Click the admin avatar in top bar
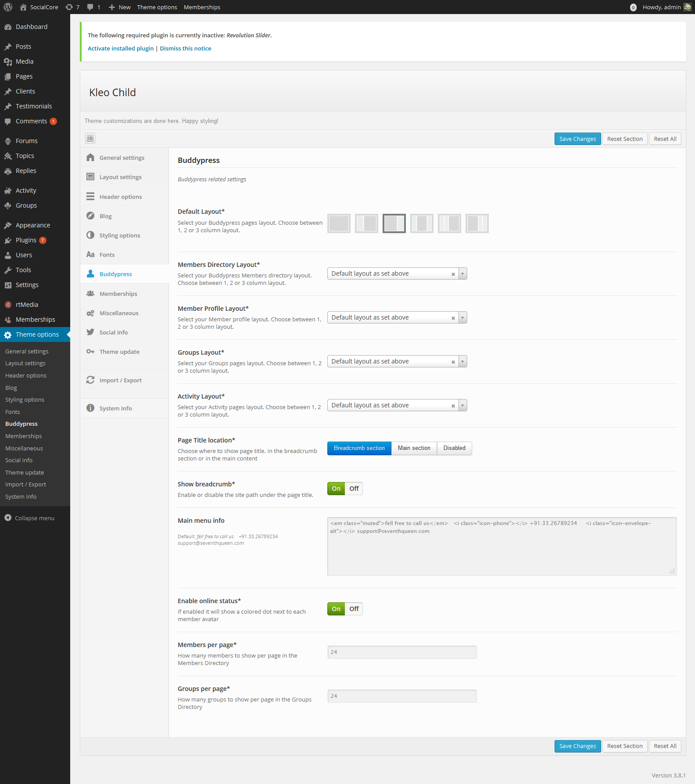This screenshot has width=695, height=784. tap(688, 7)
